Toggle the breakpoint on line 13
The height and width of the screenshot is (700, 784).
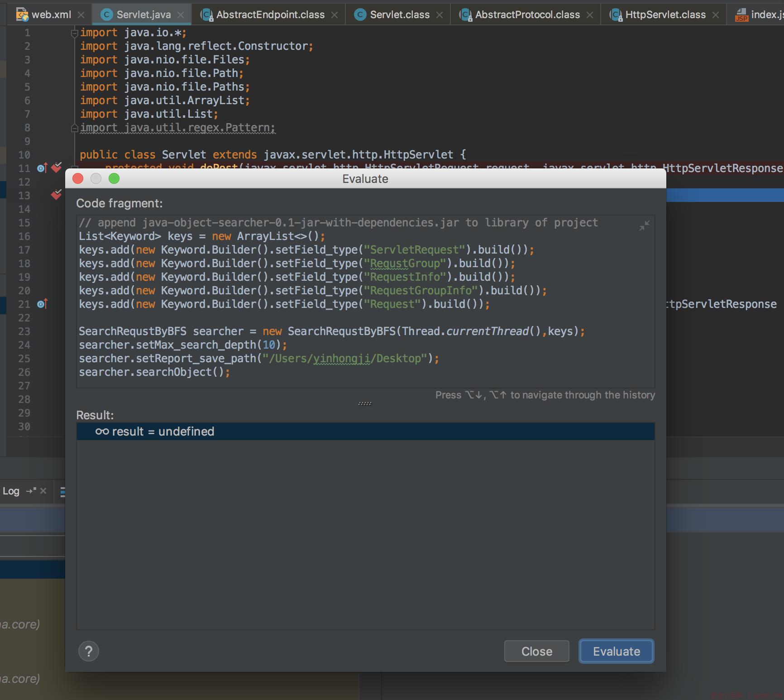pyautogui.click(x=57, y=195)
